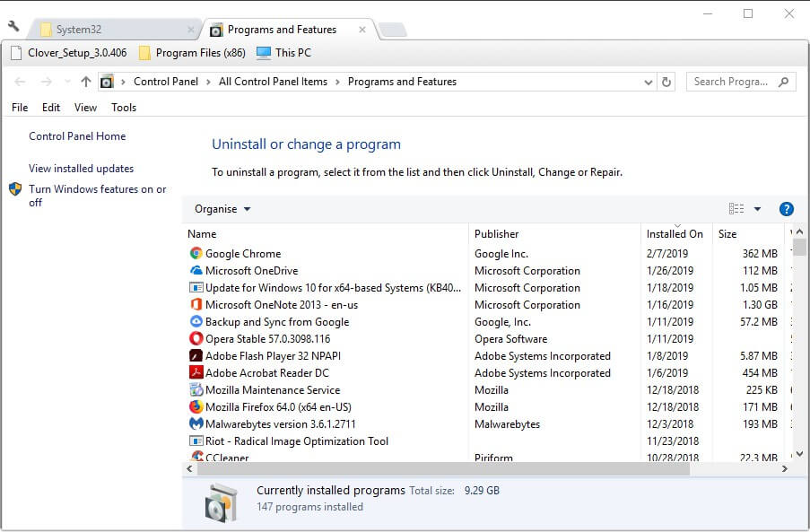The width and height of the screenshot is (810, 532).
Task: Click the Clover wrench settings icon
Action: click(x=13, y=26)
